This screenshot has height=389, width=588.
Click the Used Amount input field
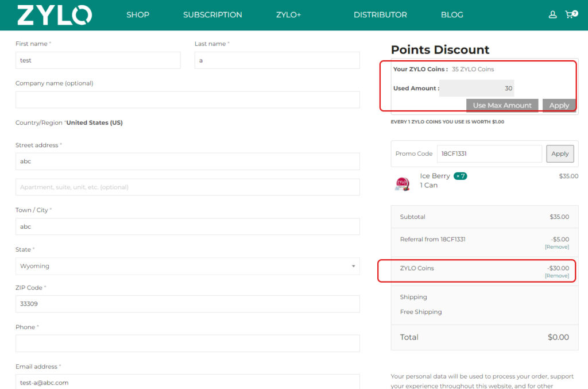(477, 88)
